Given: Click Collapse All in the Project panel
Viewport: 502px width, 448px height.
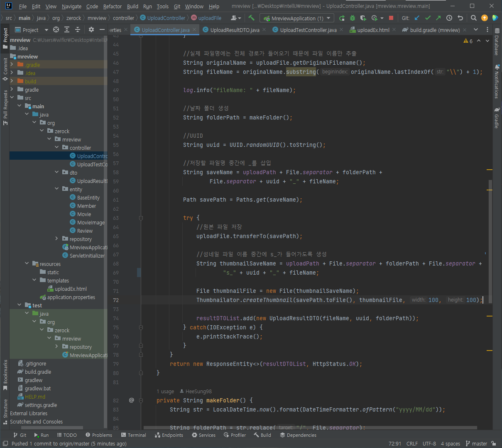Looking at the screenshot, I should (78, 30).
